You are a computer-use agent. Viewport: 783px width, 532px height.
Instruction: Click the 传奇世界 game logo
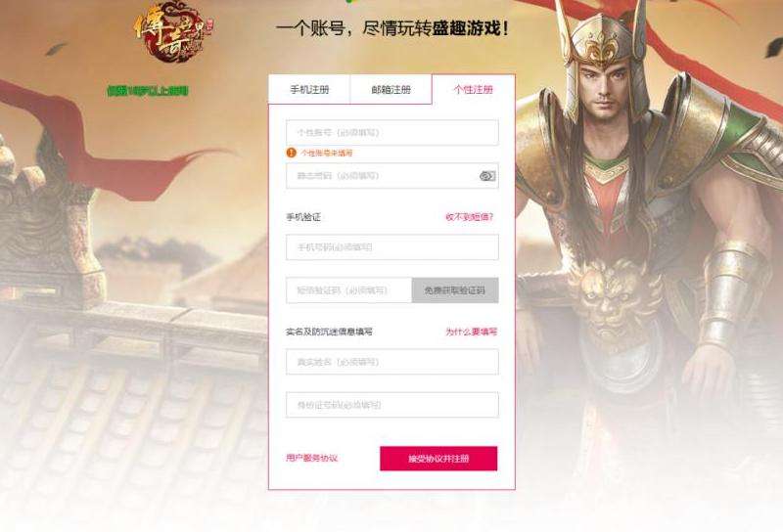click(x=173, y=33)
